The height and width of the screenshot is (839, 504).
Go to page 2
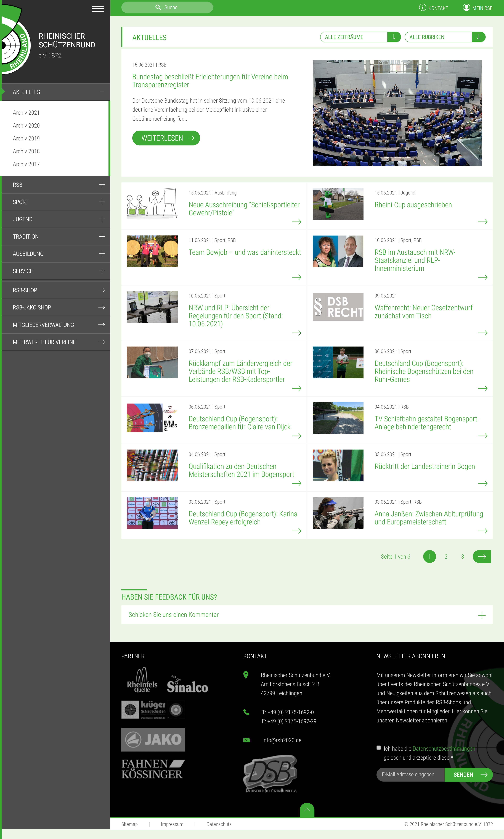[446, 556]
